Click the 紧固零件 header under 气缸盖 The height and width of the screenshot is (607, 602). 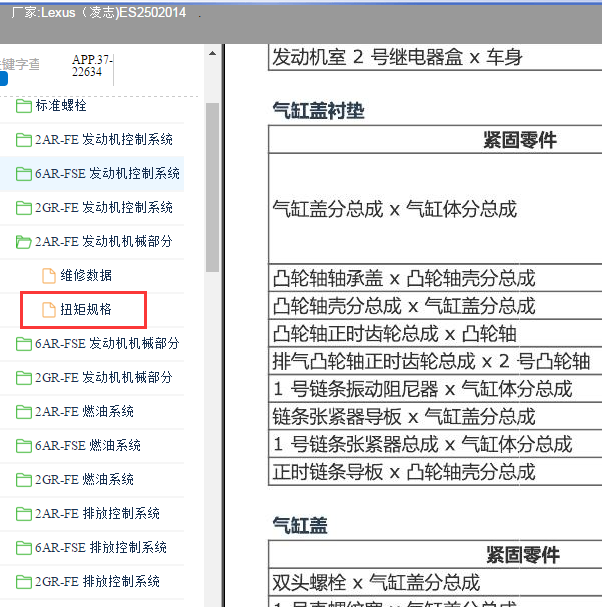523,555
